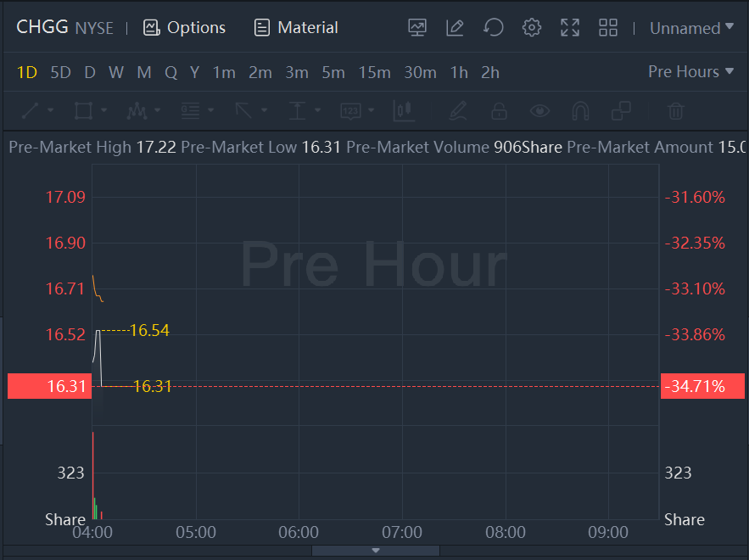
Task: Toggle drawings visibility eye icon
Action: point(539,110)
